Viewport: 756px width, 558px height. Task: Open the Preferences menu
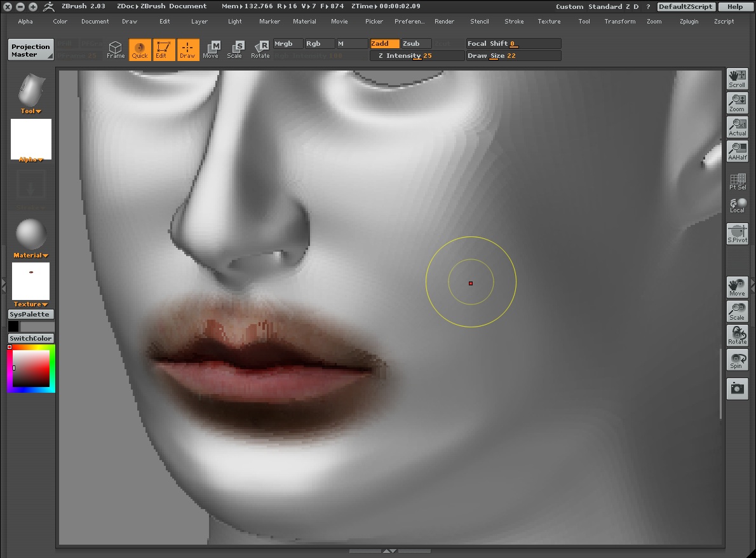point(409,21)
